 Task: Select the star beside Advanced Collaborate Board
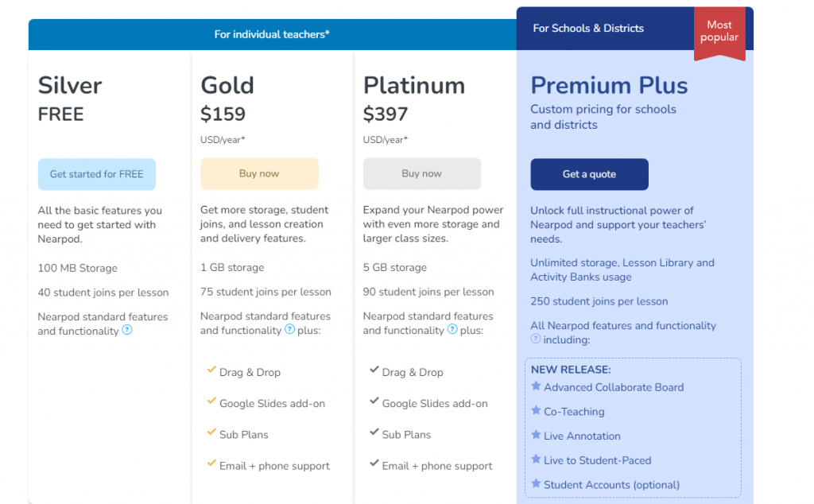(x=536, y=387)
